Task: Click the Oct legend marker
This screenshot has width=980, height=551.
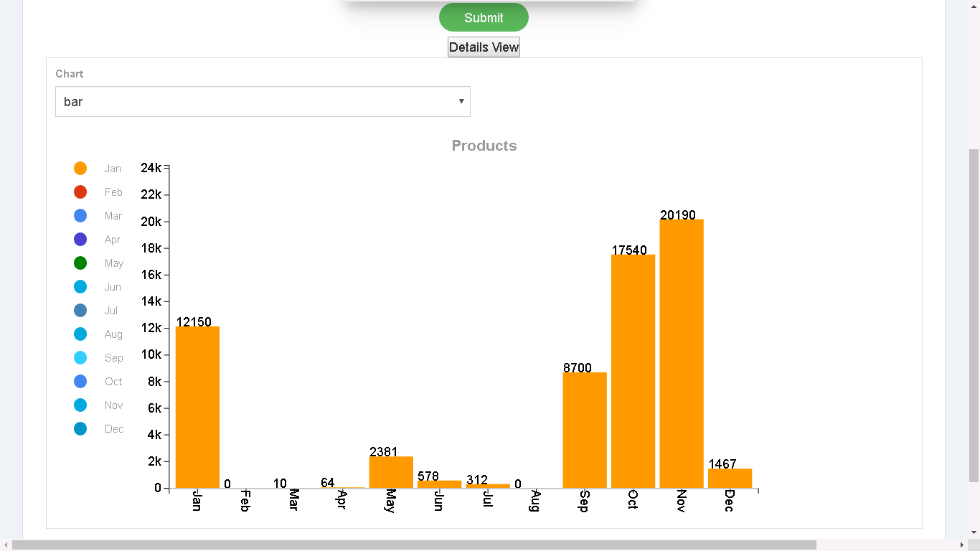Action: [x=80, y=381]
